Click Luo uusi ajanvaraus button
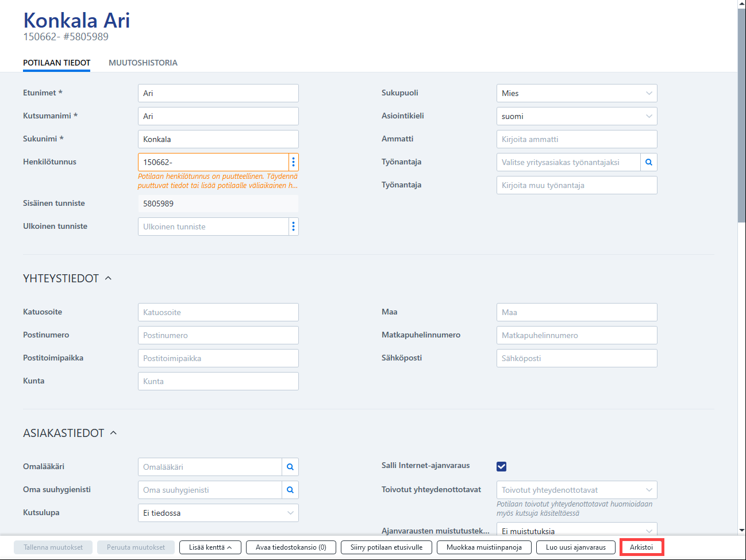Image resolution: width=746 pixels, height=560 pixels. tap(576, 547)
